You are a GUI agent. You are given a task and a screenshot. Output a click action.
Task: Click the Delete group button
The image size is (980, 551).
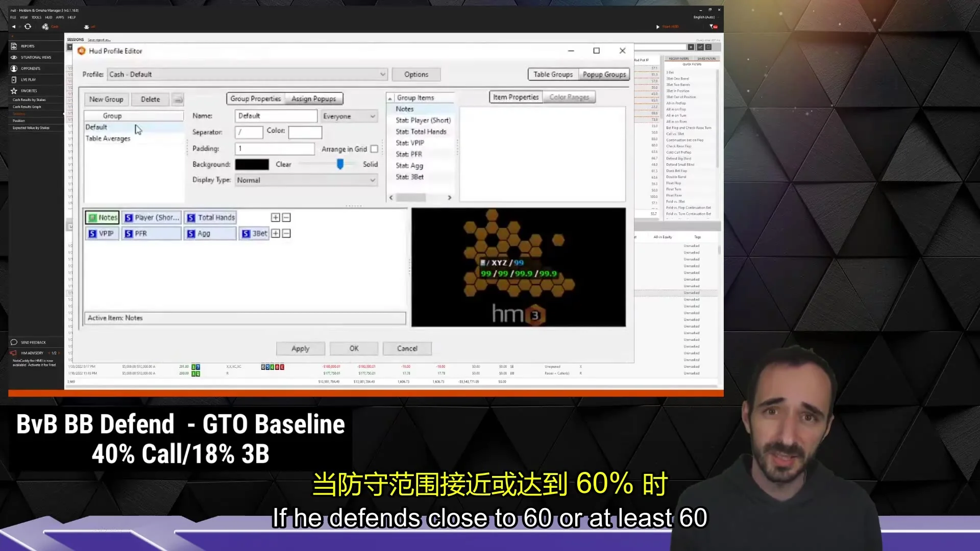click(x=151, y=99)
